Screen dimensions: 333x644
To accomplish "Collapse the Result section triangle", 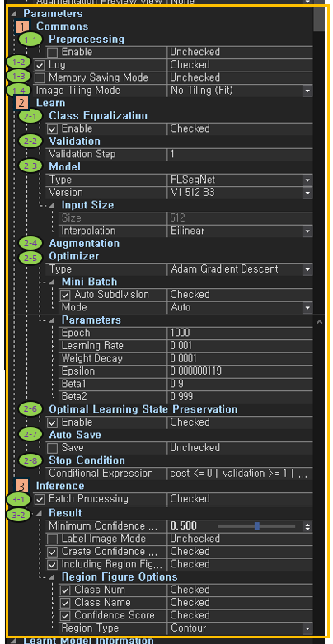I will tap(40, 513).
